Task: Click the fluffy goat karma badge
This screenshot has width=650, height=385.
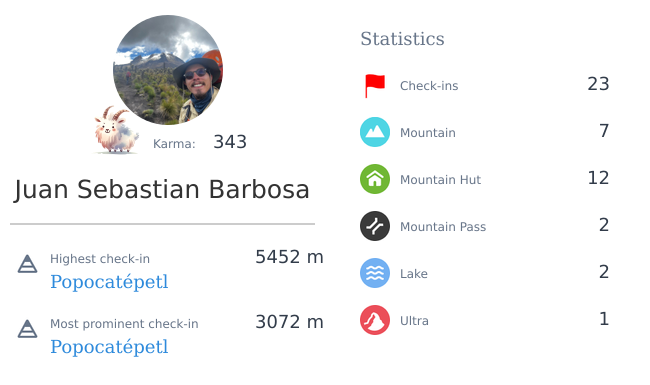Action: click(x=116, y=130)
